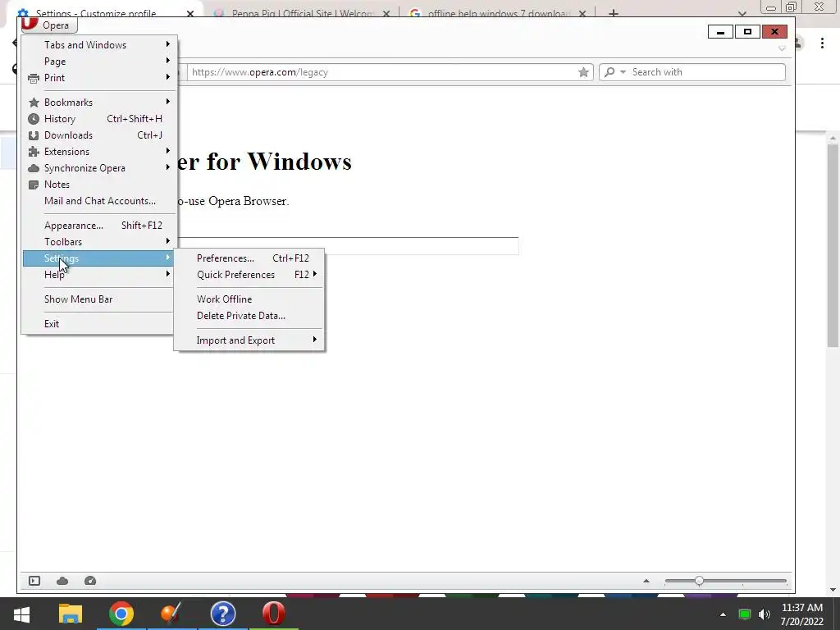Image resolution: width=840 pixels, height=630 pixels.
Task: Expand the Tabs and Windows arrow
Action: pyautogui.click(x=167, y=44)
